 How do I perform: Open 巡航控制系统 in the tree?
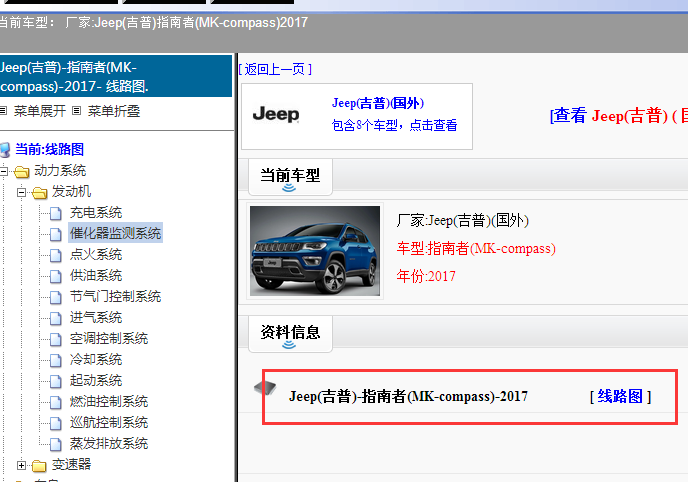(x=109, y=422)
